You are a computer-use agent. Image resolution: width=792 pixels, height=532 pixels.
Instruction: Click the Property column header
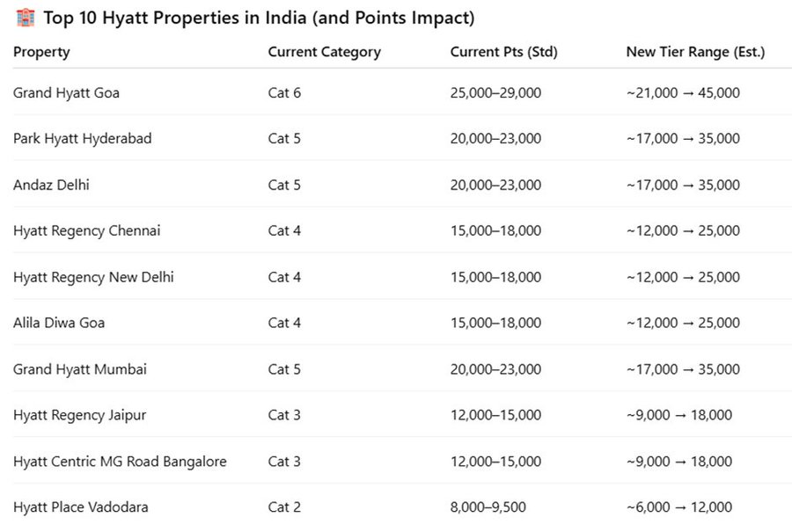tap(41, 52)
